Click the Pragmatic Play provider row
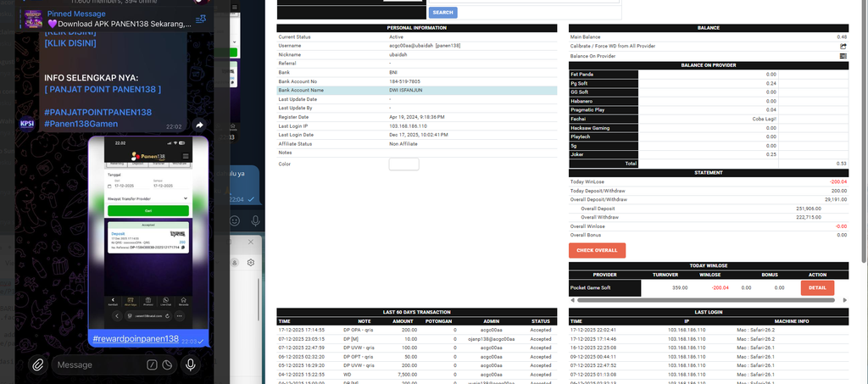 point(709,110)
